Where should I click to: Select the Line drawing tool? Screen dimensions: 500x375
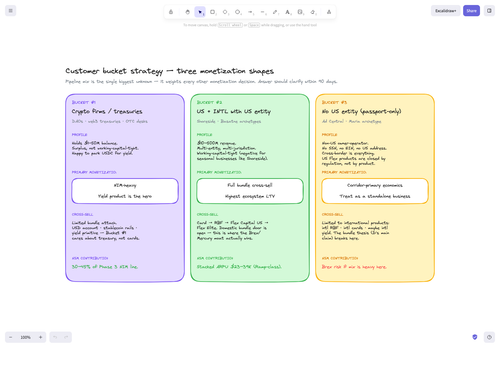(263, 12)
